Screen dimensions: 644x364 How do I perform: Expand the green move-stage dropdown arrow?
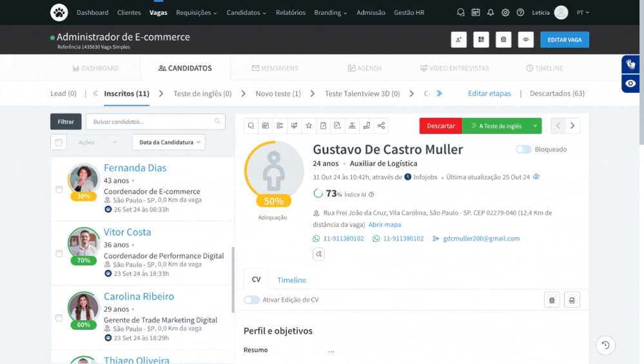[x=535, y=126]
